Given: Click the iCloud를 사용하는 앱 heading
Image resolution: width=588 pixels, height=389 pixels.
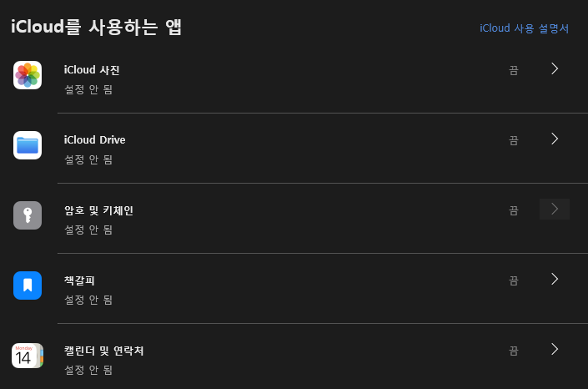Looking at the screenshot, I should [97, 28].
